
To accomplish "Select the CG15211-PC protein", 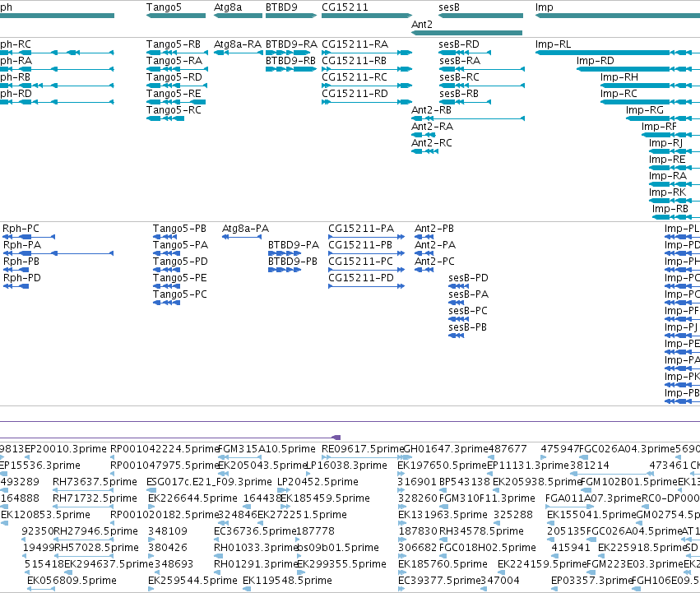I will pyautogui.click(x=367, y=270).
